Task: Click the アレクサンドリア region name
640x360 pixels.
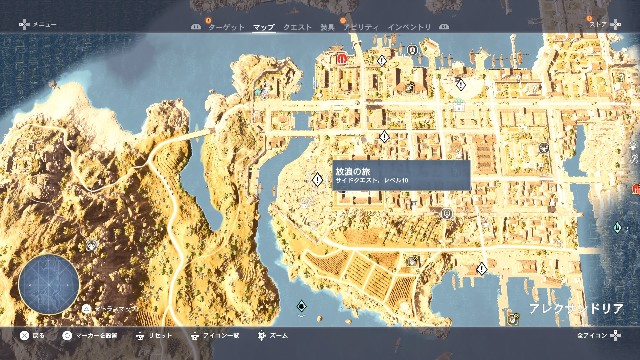Action: [576, 308]
